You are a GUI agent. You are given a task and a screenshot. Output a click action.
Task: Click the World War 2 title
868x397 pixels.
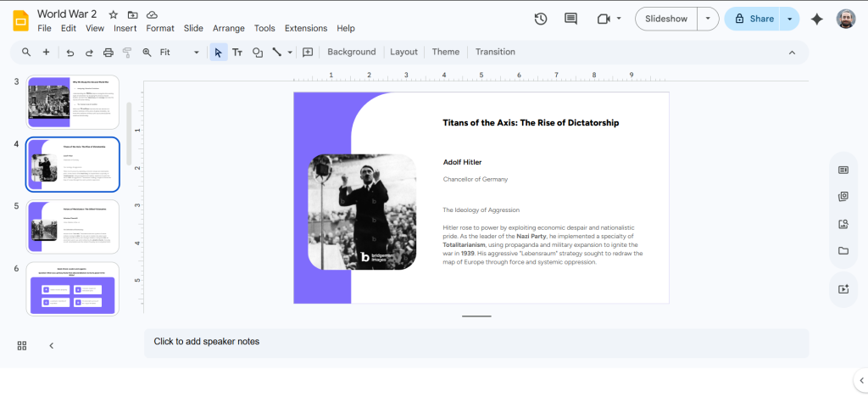tap(67, 14)
